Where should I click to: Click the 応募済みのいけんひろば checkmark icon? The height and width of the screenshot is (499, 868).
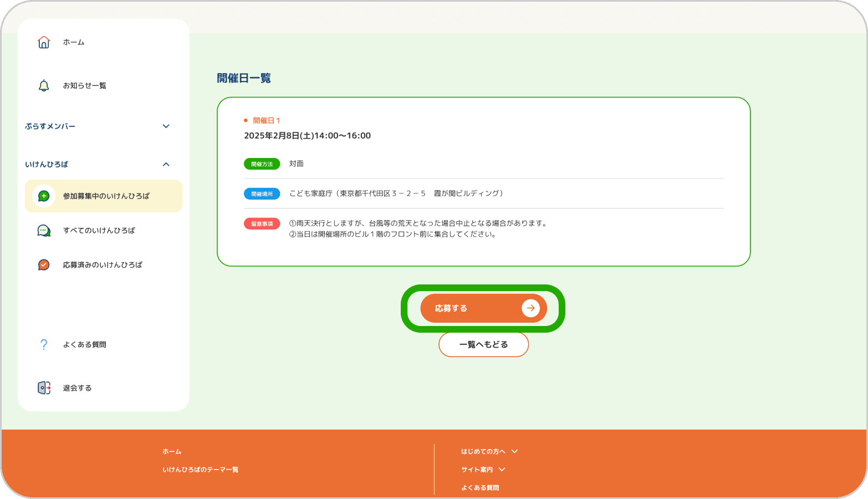click(x=44, y=264)
